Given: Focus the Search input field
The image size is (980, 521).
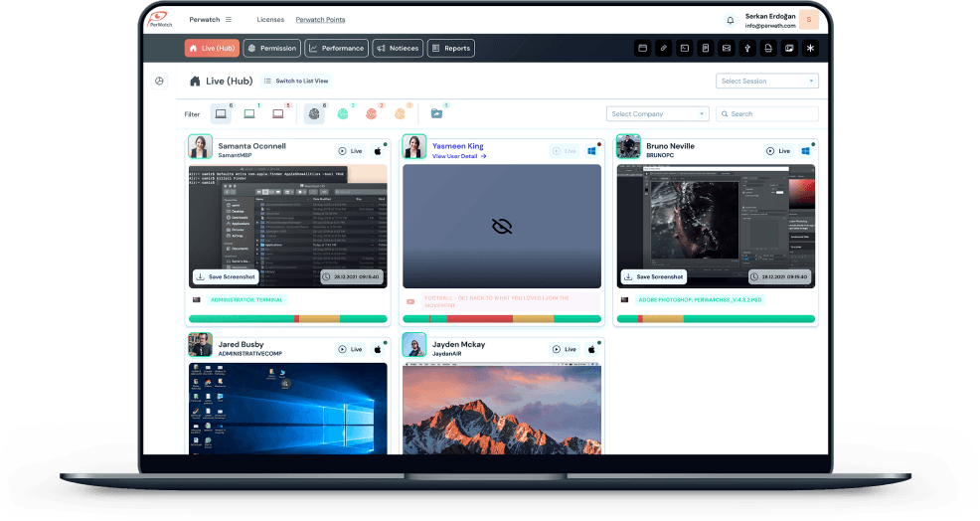Looking at the screenshot, I should point(767,113).
